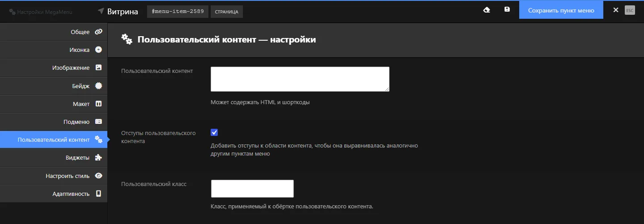Viewport: 644px width, 224px height.
Task: Click the СТРАНИЦА type label
Action: pyautogui.click(x=226, y=11)
